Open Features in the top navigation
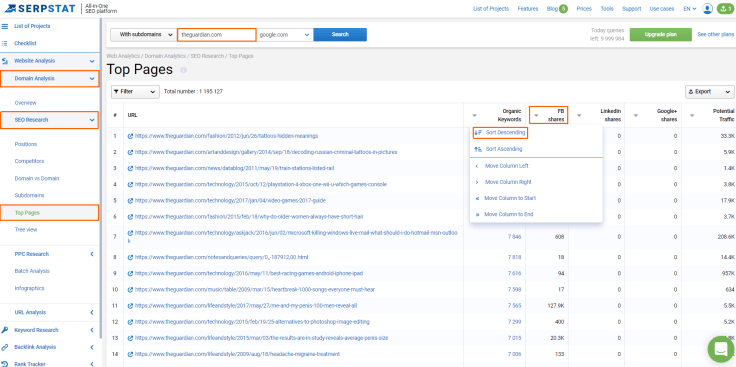736x367 pixels. (x=528, y=9)
